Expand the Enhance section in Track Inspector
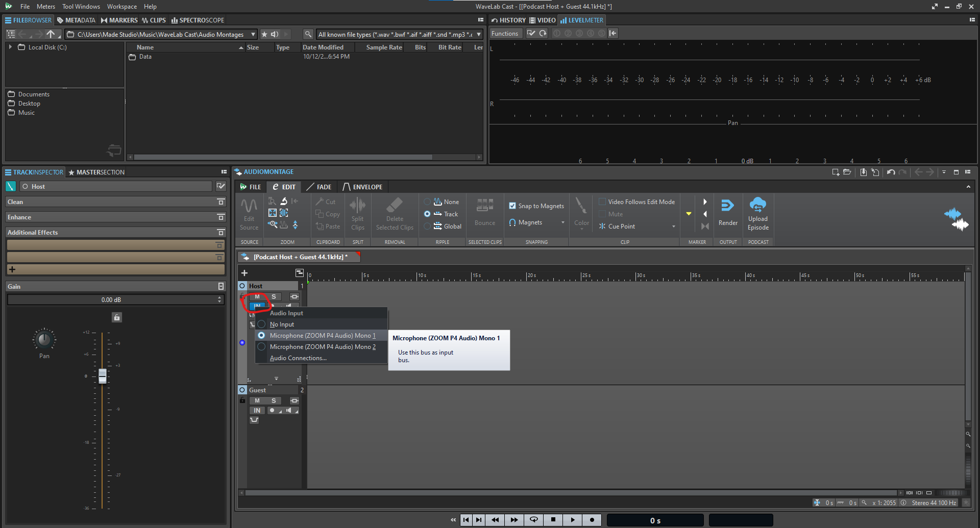Screen dimensions: 980x528 pyautogui.click(x=220, y=217)
